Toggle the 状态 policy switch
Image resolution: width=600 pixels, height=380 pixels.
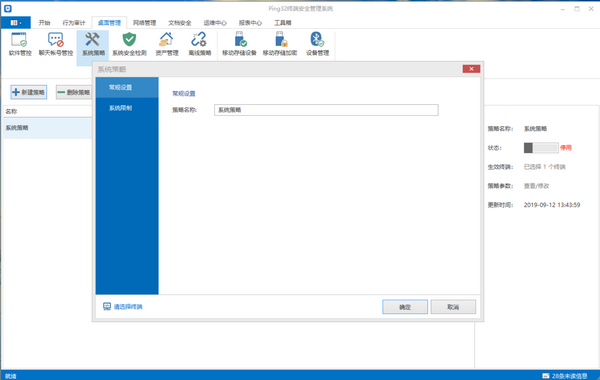(x=541, y=148)
